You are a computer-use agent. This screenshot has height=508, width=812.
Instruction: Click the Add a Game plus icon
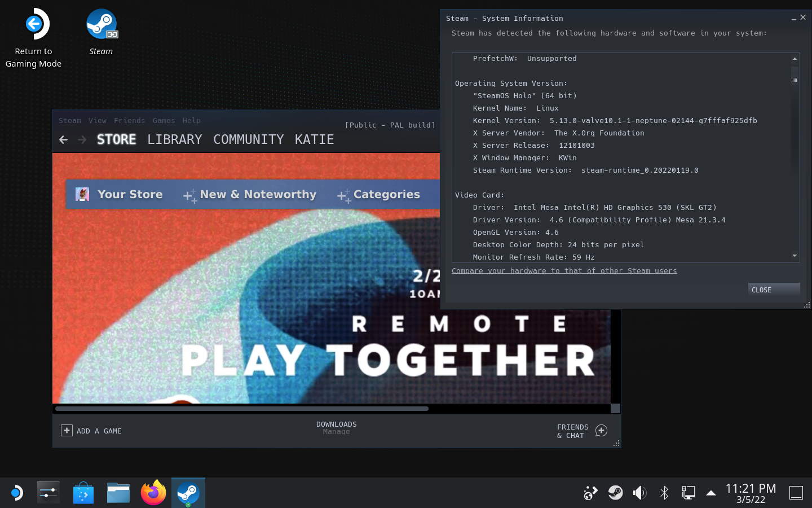pyautogui.click(x=67, y=431)
